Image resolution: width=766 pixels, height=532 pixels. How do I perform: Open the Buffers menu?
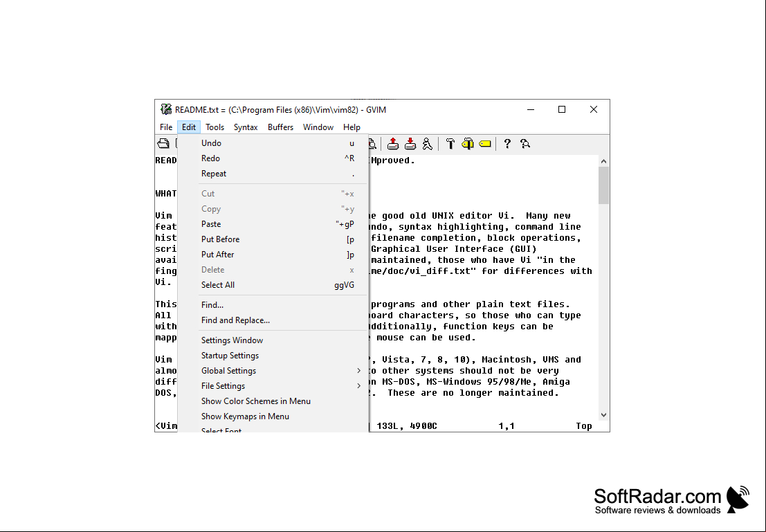(x=280, y=127)
